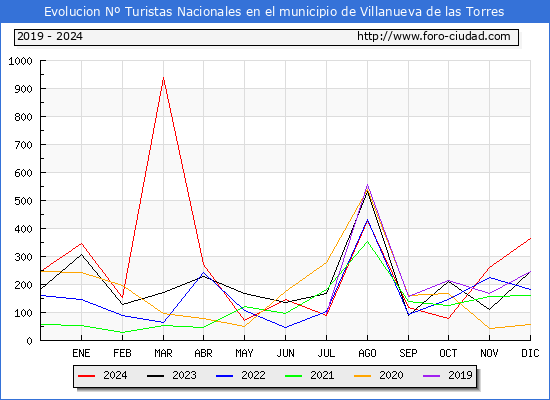Click the ENE month axis label
The image size is (550, 400).
point(81,353)
